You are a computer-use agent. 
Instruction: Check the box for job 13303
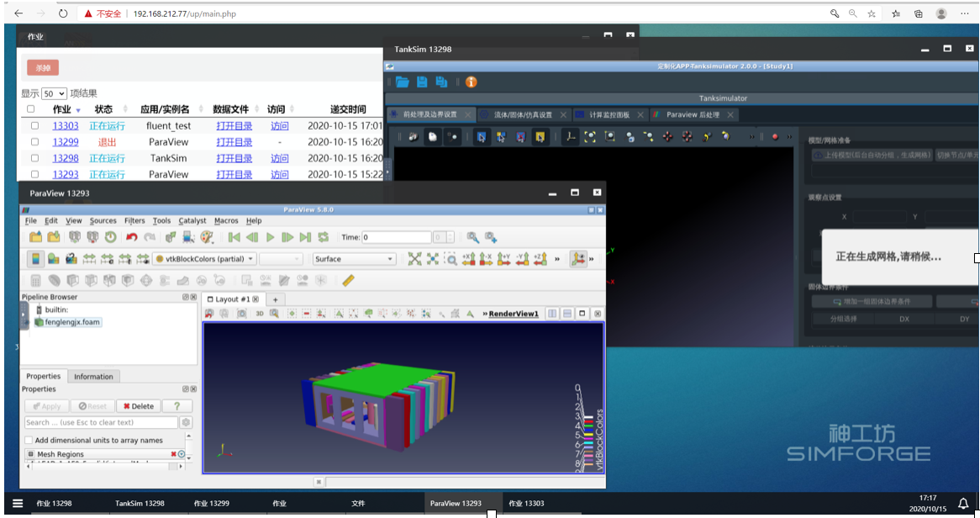click(x=34, y=126)
